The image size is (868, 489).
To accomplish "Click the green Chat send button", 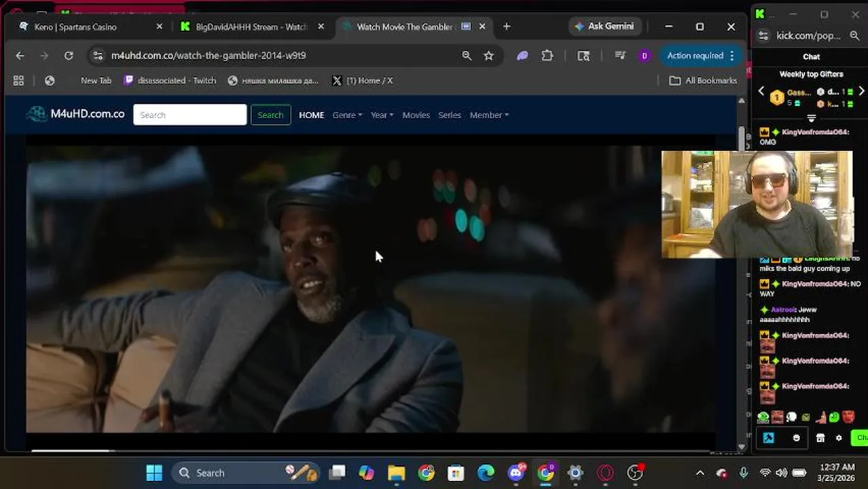I will (860, 438).
